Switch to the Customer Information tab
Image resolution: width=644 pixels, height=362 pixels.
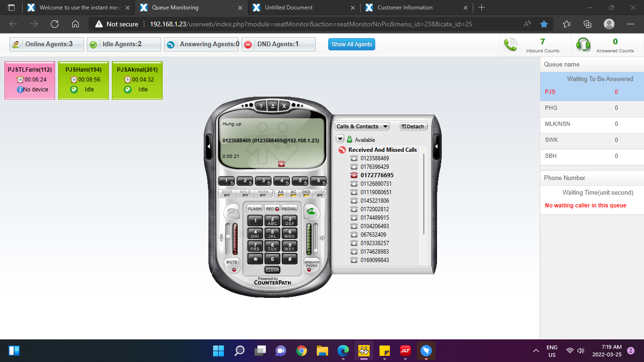(417, 8)
